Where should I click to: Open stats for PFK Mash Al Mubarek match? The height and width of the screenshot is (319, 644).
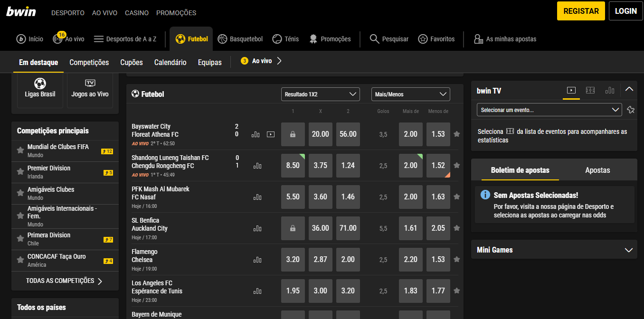(257, 197)
